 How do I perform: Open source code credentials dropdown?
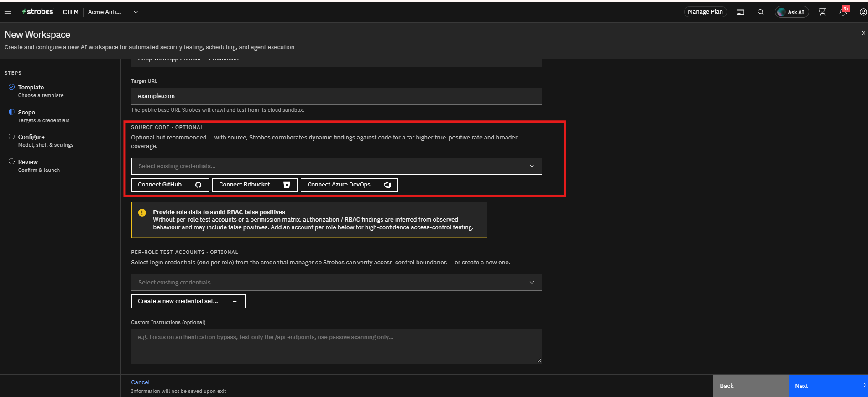coord(336,166)
